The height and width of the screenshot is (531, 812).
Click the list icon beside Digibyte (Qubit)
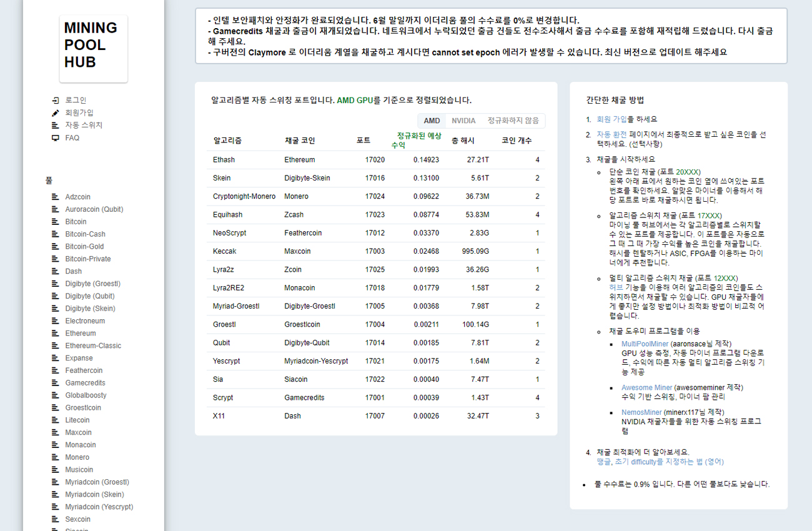55,296
